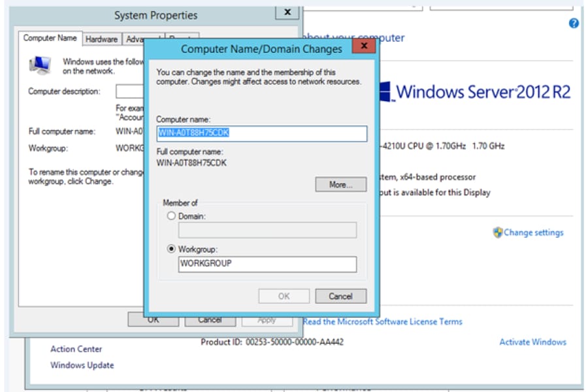Open Read the Microsoft Software License Terms
The image size is (588, 392).
382,321
